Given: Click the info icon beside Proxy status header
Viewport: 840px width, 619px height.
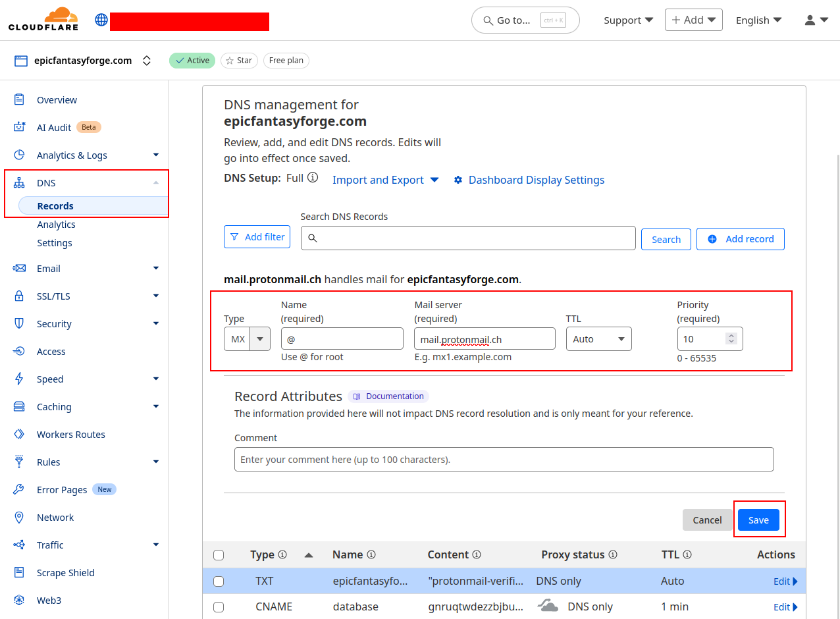Looking at the screenshot, I should click(x=612, y=554).
